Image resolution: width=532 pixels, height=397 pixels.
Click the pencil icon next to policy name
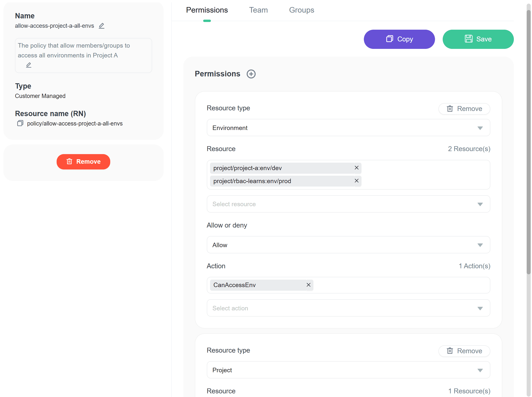click(x=101, y=26)
